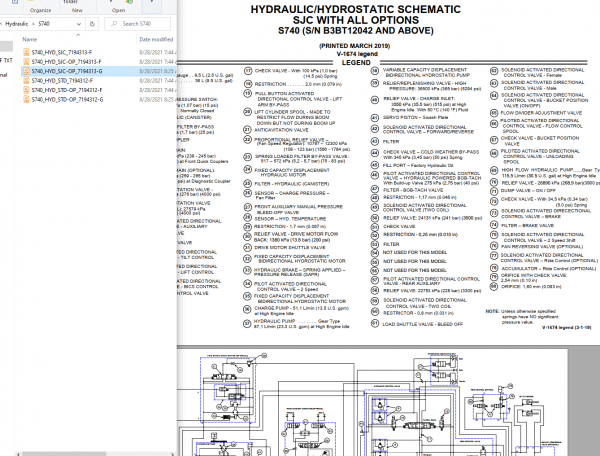Click the date of S740_HYD_STD-OP_7194312-G
Screen dimensions: 600x456
tap(157, 99)
